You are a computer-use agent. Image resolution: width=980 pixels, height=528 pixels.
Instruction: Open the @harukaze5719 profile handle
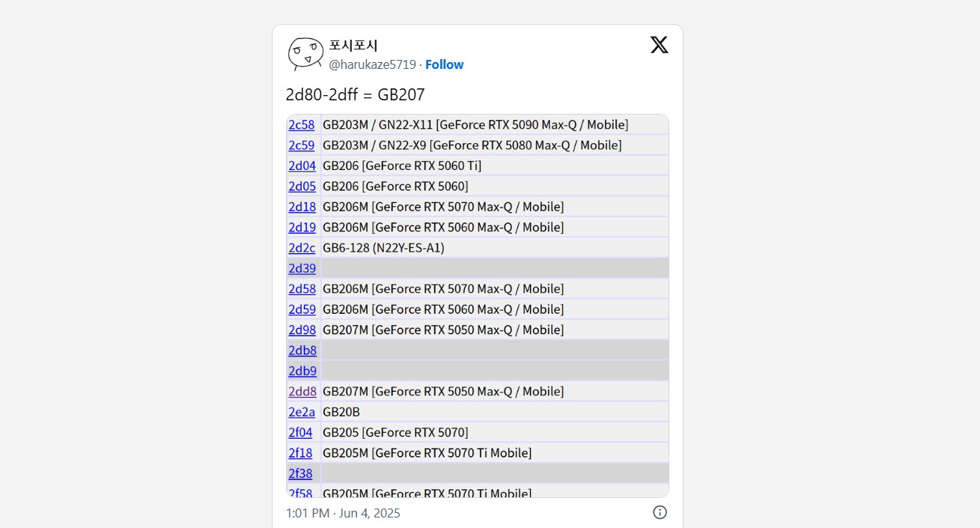tap(372, 64)
